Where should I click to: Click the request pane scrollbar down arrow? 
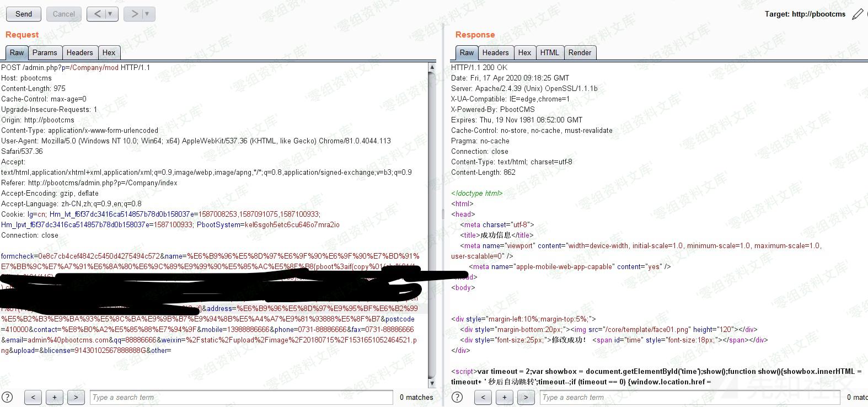[432, 383]
